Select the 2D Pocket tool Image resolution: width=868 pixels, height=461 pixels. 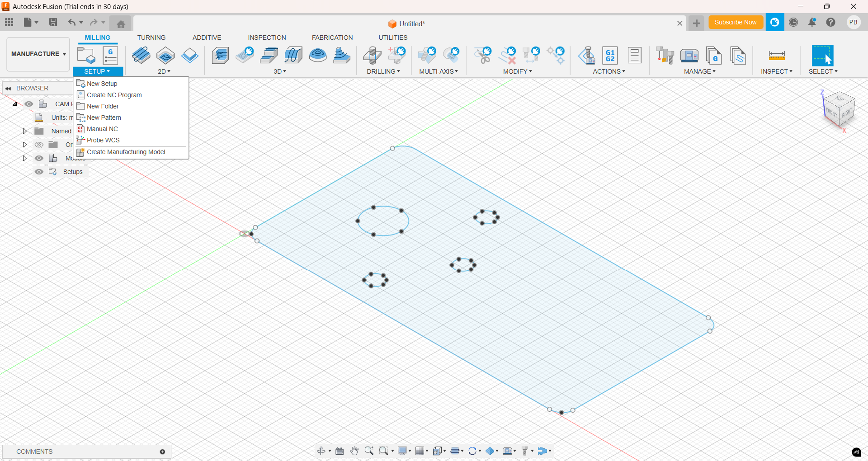[165, 55]
